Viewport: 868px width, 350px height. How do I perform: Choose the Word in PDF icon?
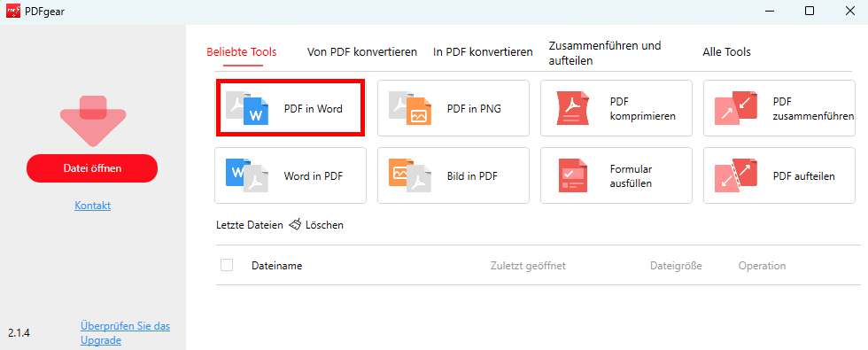[x=247, y=175]
